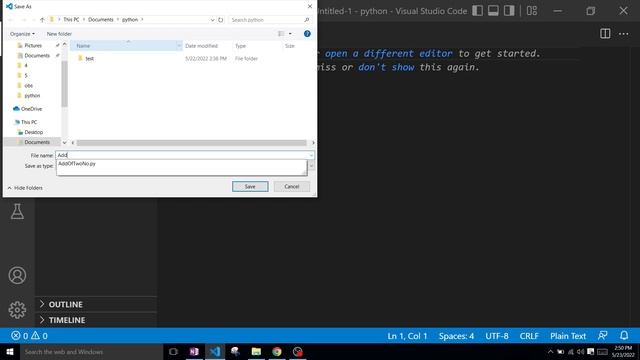Select folder 5 in navigation pane
640x360 pixels.
[x=26, y=76]
